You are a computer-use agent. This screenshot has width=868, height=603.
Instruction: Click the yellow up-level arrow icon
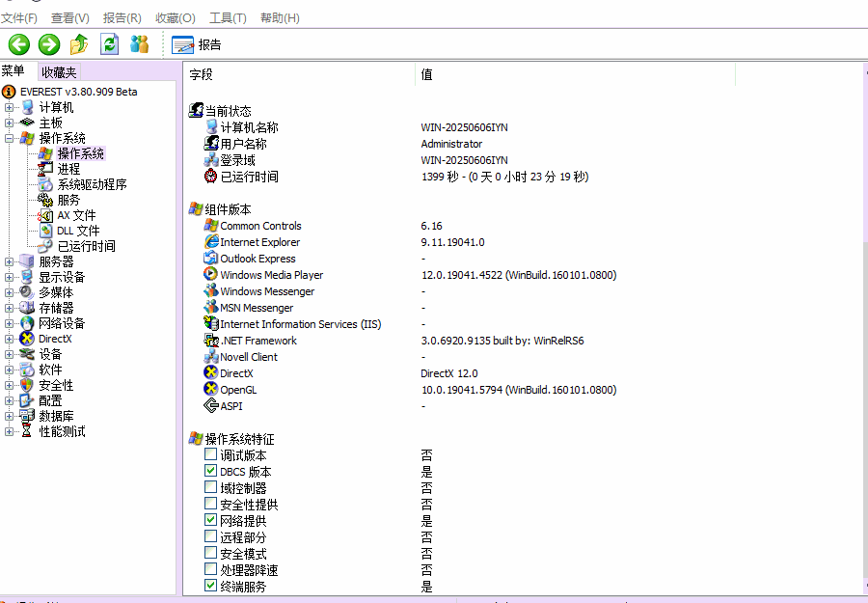coord(79,44)
